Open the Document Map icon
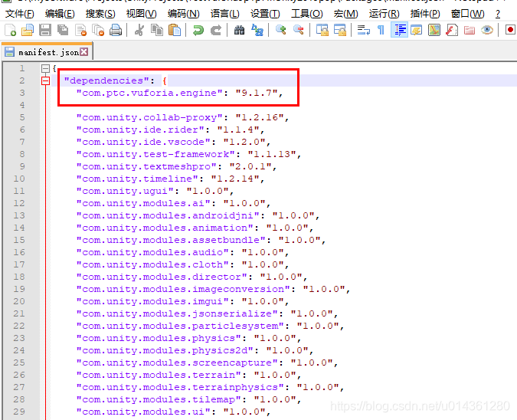Viewport: 517px width, 420px height. 434,31
